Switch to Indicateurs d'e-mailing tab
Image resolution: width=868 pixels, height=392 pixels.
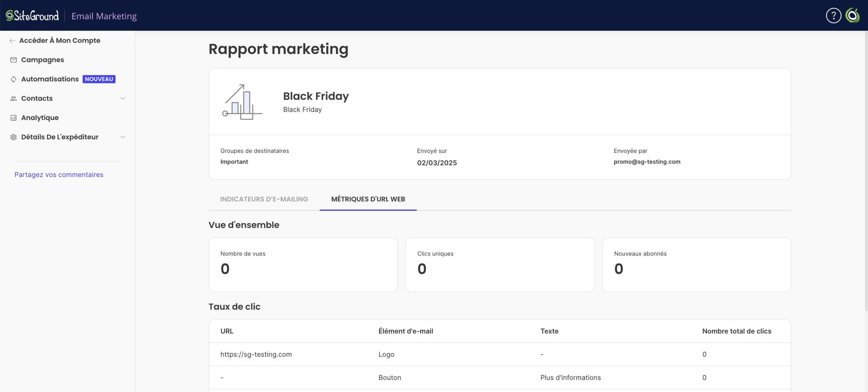click(264, 199)
